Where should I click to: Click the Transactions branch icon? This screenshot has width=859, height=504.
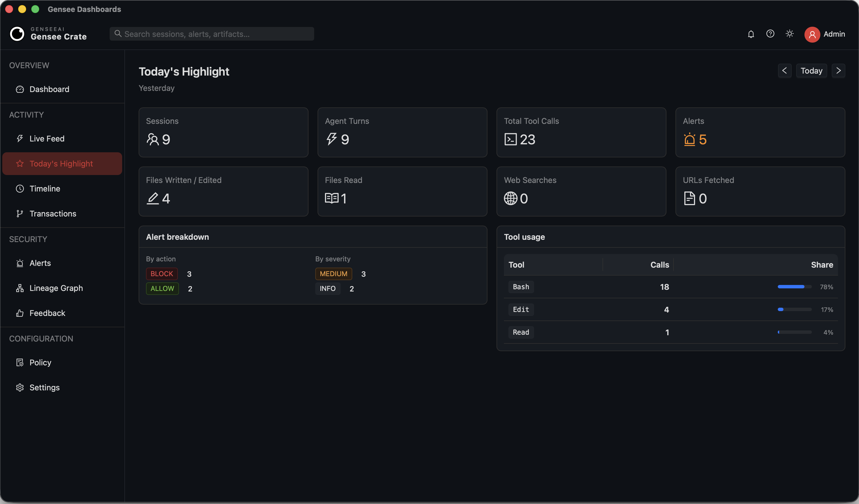click(20, 213)
